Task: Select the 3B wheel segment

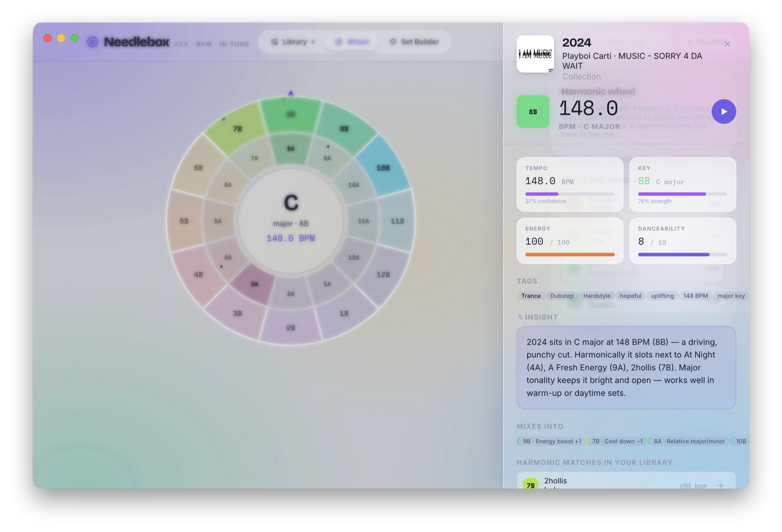Action: point(237,314)
